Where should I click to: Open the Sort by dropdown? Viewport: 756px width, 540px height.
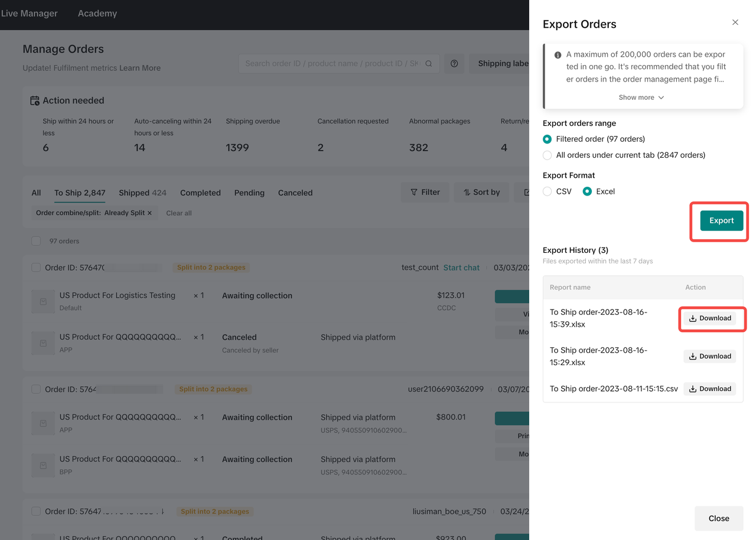[x=481, y=192]
